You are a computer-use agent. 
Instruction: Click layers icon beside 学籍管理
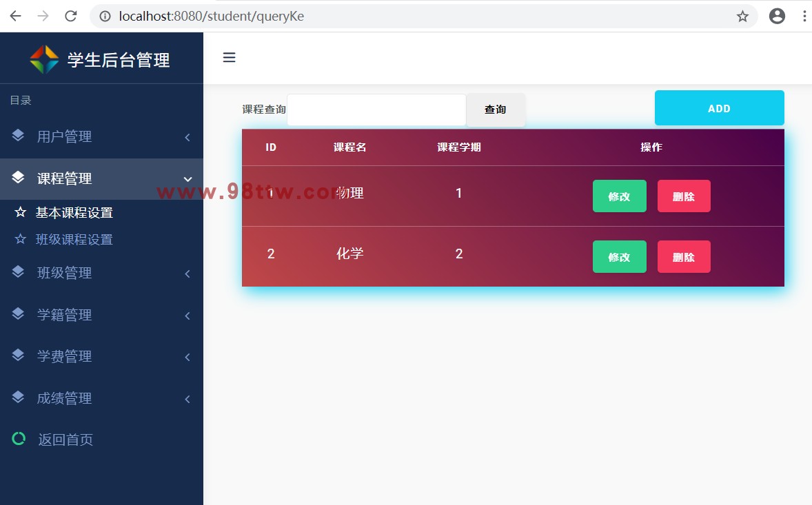coord(18,313)
